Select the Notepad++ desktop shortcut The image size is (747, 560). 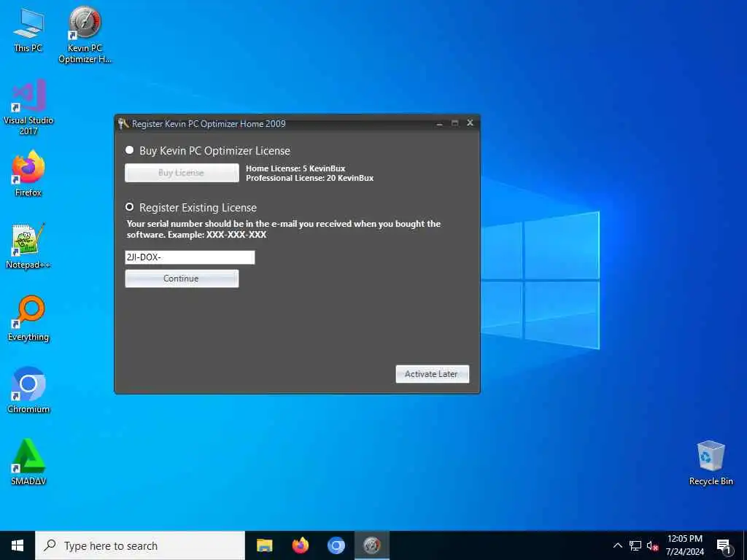[x=28, y=246]
